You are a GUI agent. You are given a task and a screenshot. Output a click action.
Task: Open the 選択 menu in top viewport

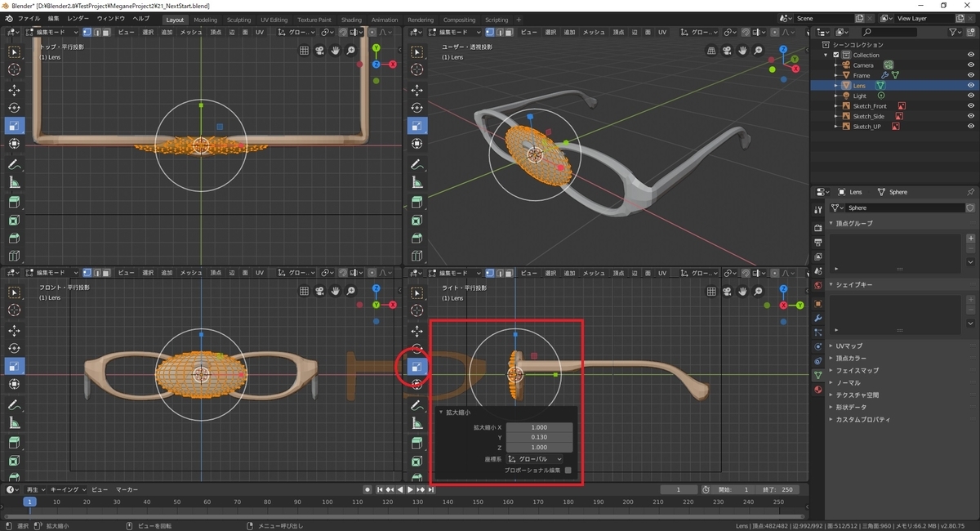point(148,32)
